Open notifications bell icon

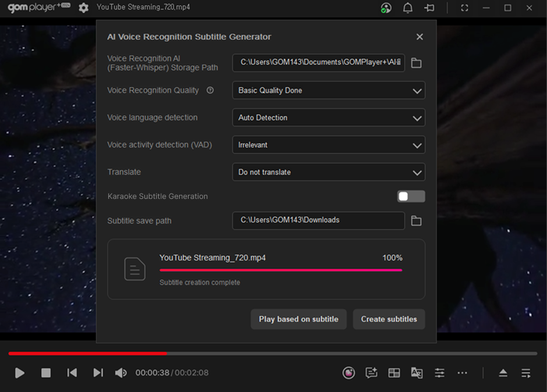coord(408,8)
